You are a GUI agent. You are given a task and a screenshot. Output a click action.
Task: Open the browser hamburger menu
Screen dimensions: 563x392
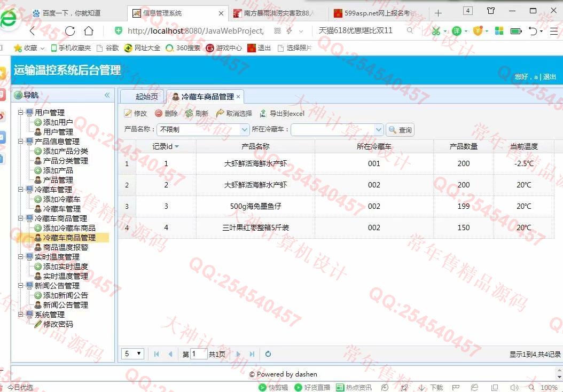click(x=554, y=31)
